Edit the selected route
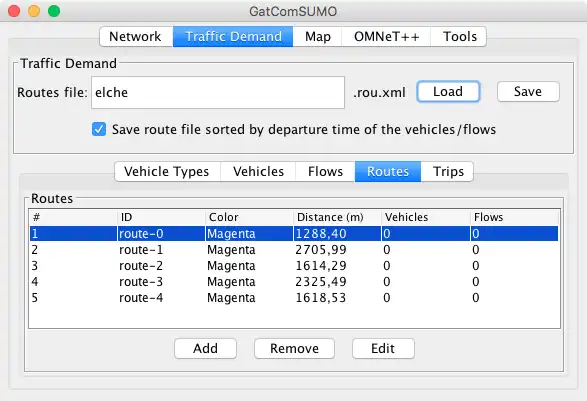This screenshot has height=401, width=587. [383, 349]
